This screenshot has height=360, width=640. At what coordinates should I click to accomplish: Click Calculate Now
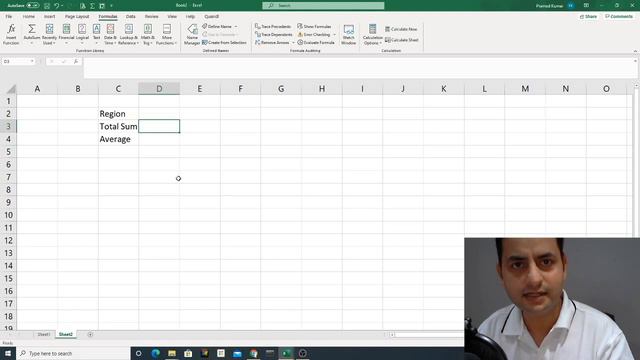tap(401, 29)
